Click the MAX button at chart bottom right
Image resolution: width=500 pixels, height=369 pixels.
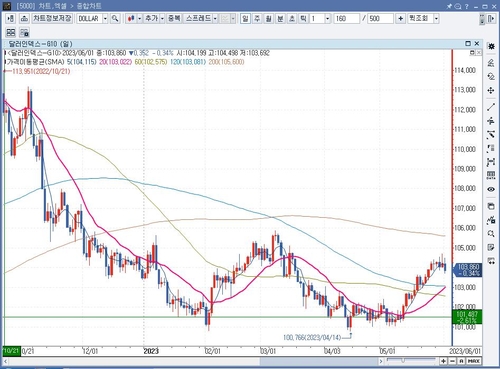click(473, 361)
